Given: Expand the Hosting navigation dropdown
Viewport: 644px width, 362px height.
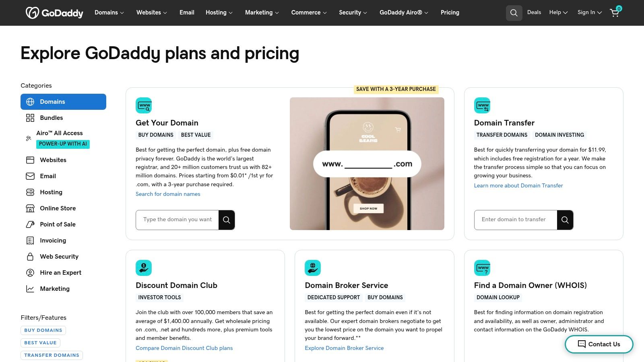Looking at the screenshot, I should (219, 12).
